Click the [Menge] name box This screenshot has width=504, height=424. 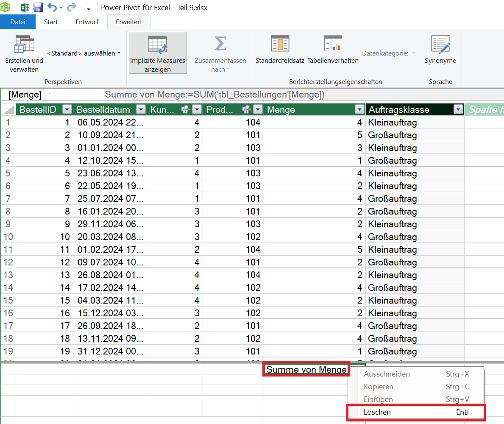53,95
